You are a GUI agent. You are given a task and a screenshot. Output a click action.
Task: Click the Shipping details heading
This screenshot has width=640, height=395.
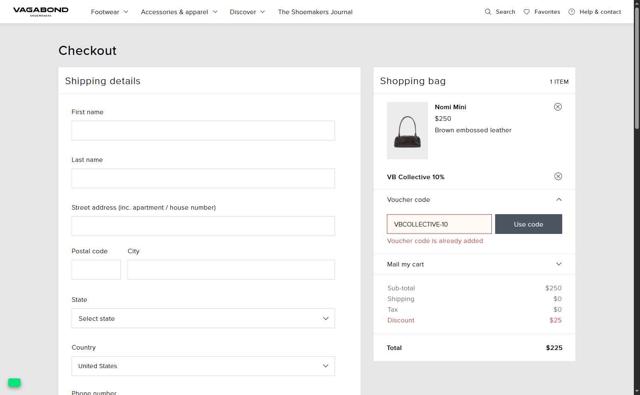click(102, 81)
